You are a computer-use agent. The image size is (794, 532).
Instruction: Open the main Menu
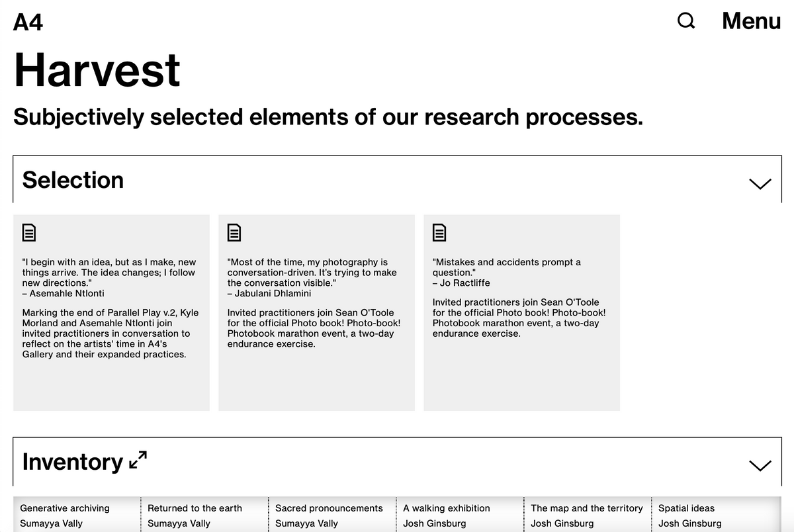[x=751, y=21]
